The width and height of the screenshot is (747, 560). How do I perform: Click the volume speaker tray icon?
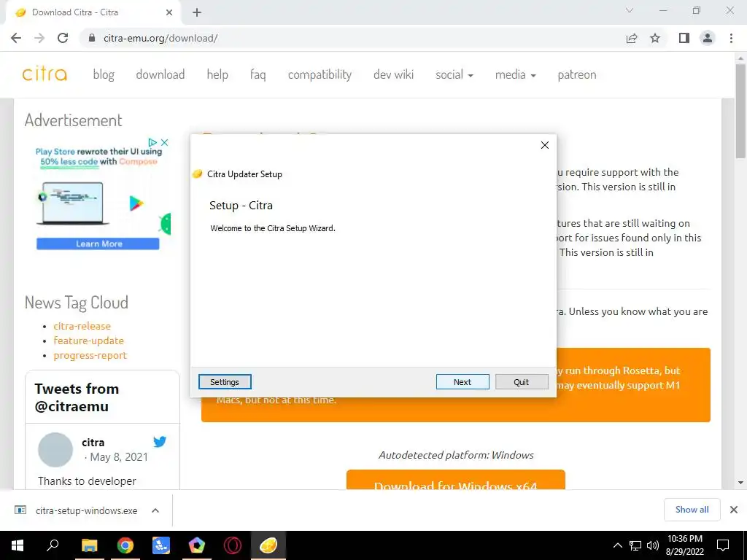(x=653, y=545)
